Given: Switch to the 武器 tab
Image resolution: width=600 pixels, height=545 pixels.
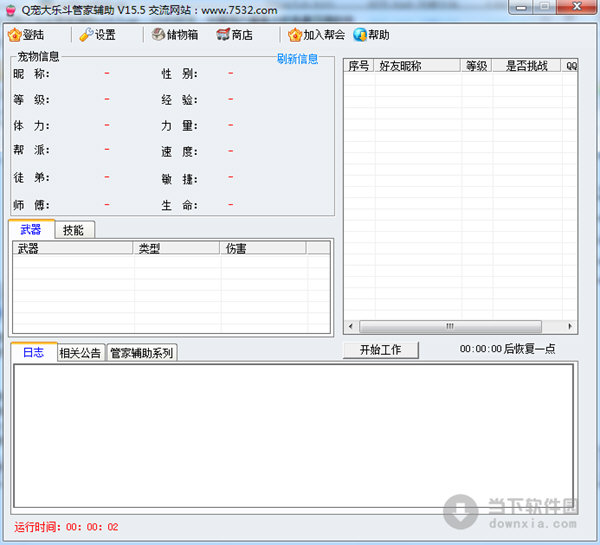Looking at the screenshot, I should click(x=31, y=230).
